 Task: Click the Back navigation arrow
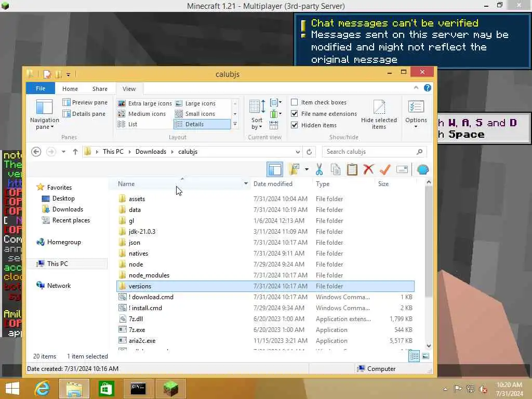click(36, 152)
